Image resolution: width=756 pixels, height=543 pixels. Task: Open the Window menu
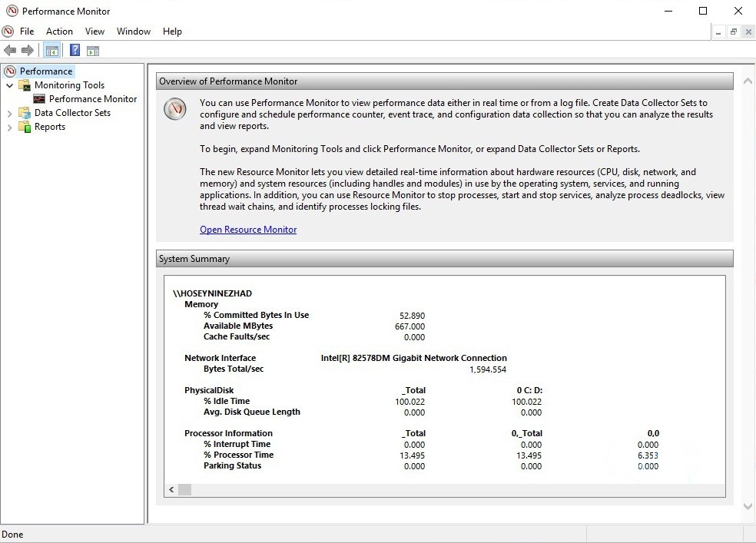[133, 31]
